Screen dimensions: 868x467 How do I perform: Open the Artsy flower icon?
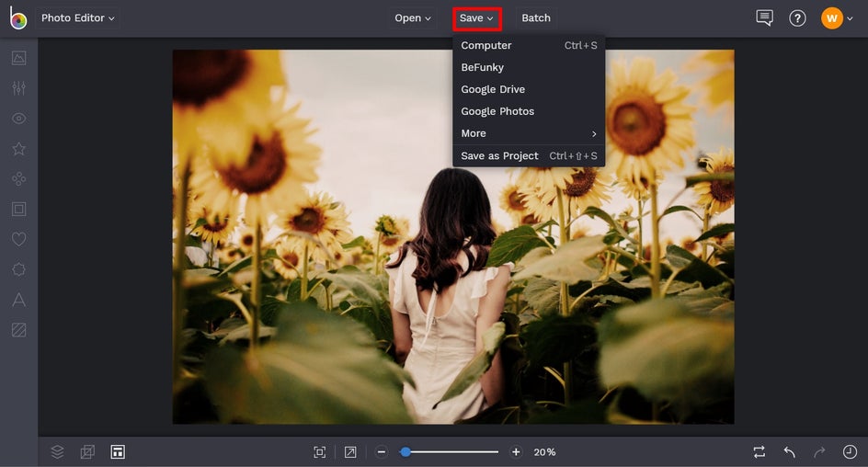(x=18, y=178)
